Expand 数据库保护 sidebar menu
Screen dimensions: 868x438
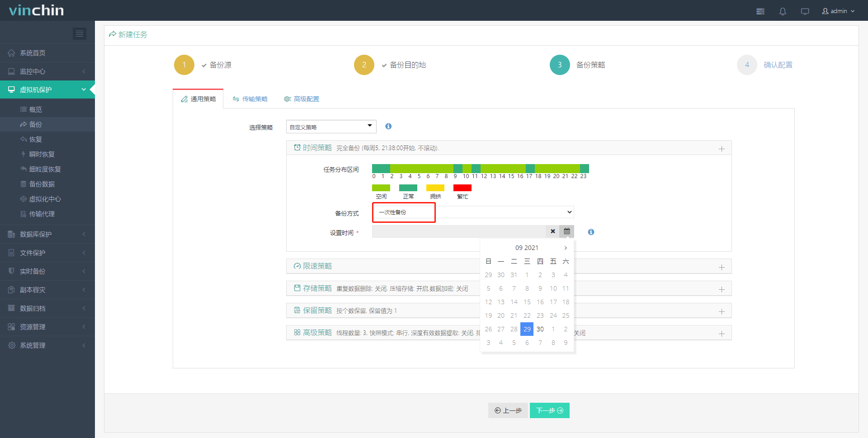[x=47, y=234]
